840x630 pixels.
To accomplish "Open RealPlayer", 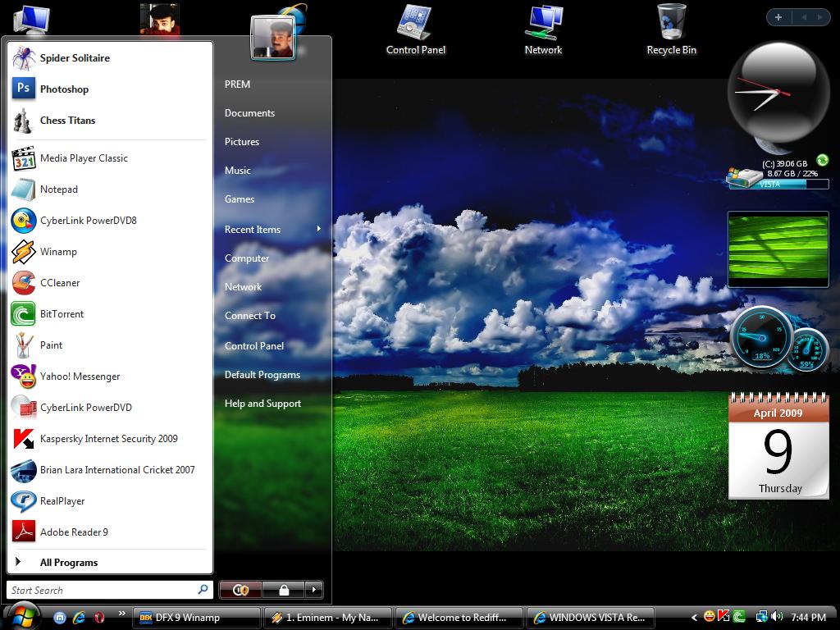I will coord(110,501).
